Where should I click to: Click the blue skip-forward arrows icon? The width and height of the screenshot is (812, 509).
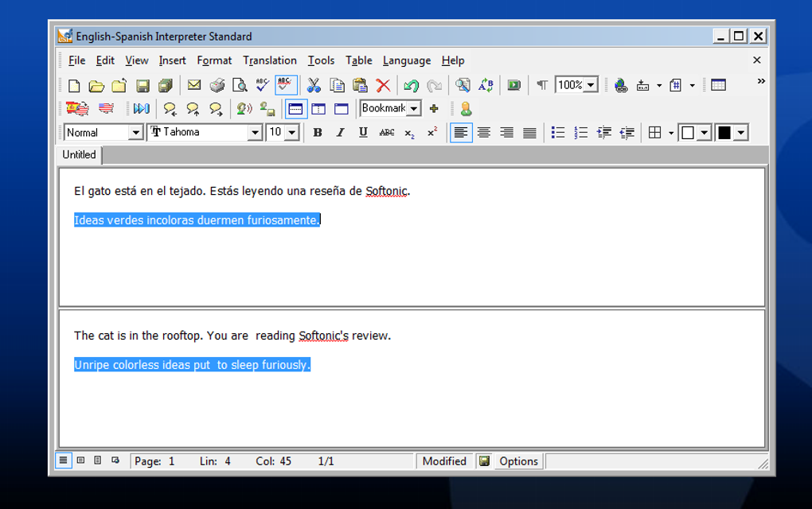(x=142, y=109)
